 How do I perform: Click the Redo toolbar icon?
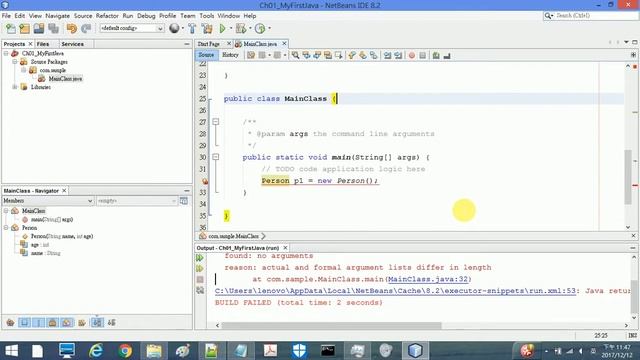tap(86, 29)
